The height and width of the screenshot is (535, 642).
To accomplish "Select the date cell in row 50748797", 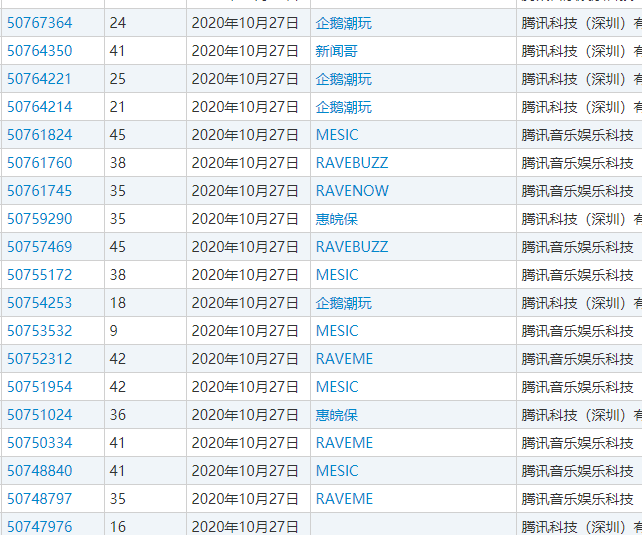I will (249, 499).
